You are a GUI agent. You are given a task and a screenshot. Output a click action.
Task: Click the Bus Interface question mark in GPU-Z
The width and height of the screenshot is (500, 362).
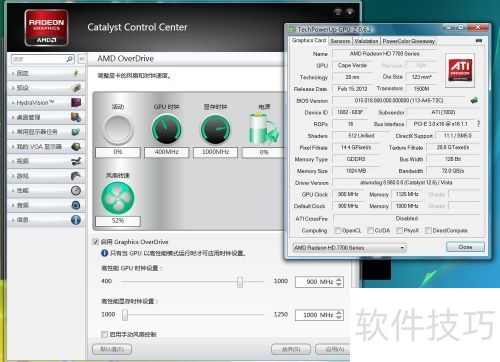click(x=478, y=124)
